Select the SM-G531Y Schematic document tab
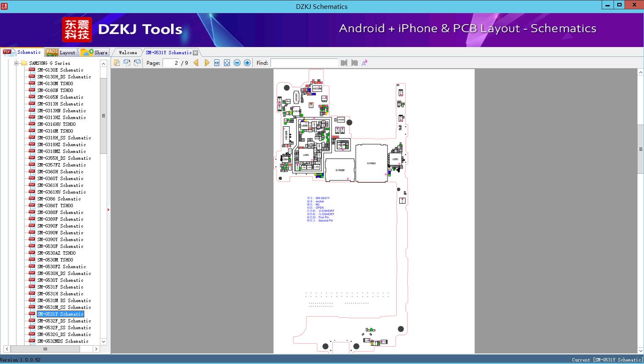This screenshot has height=364, width=644. [169, 53]
